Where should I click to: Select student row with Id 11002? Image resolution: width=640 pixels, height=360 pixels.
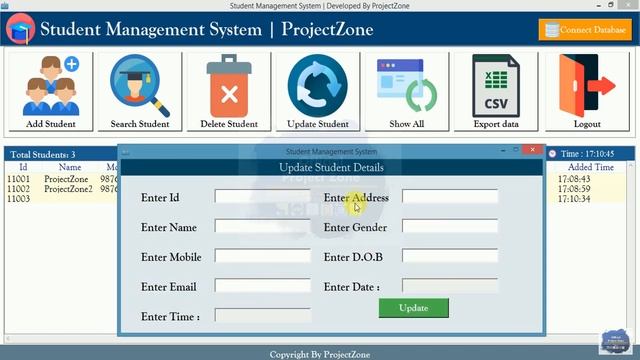[61, 189]
